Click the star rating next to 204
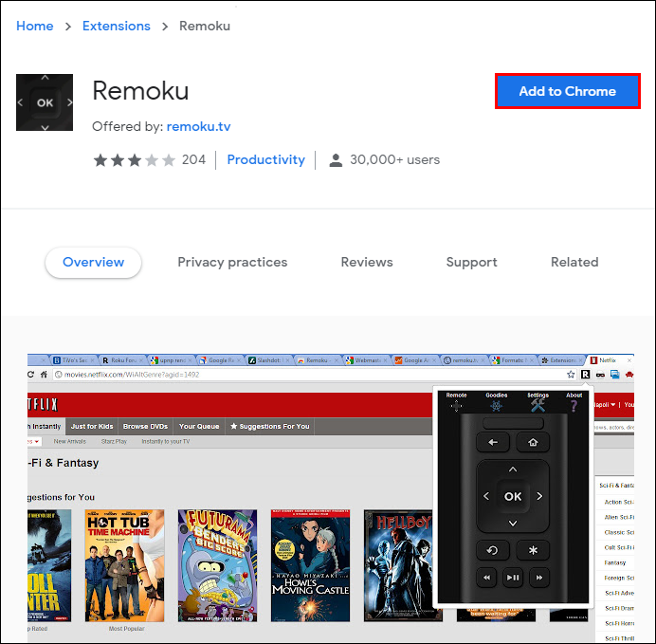656x644 pixels. point(134,160)
